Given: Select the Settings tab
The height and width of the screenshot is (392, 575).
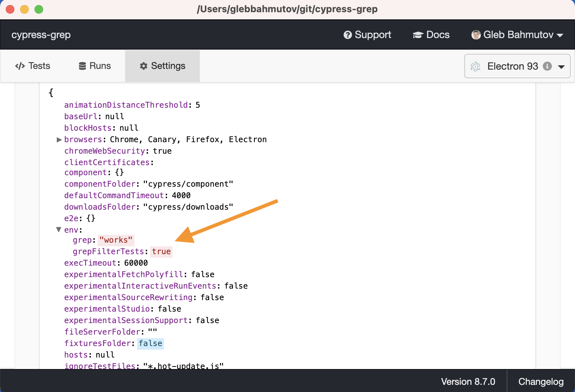Looking at the screenshot, I should click(x=162, y=66).
